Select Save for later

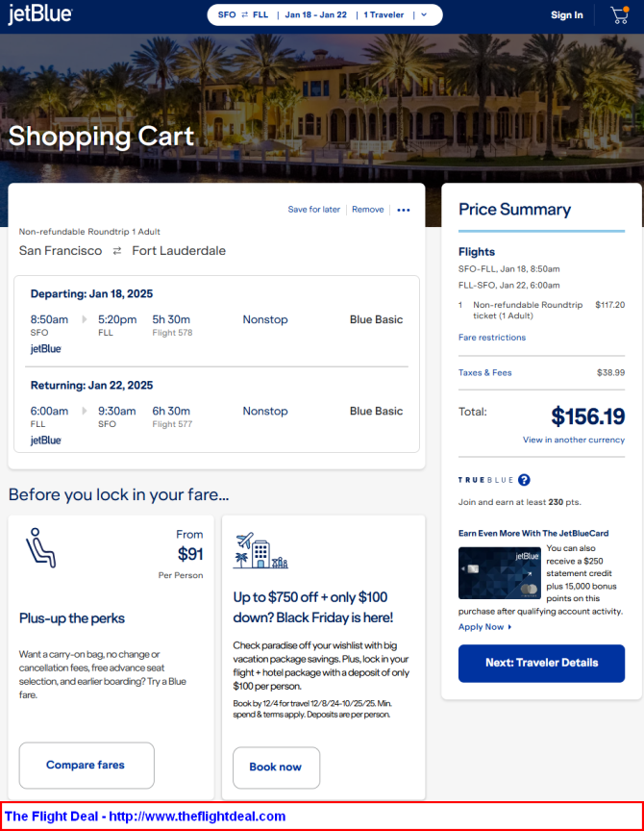coord(314,210)
